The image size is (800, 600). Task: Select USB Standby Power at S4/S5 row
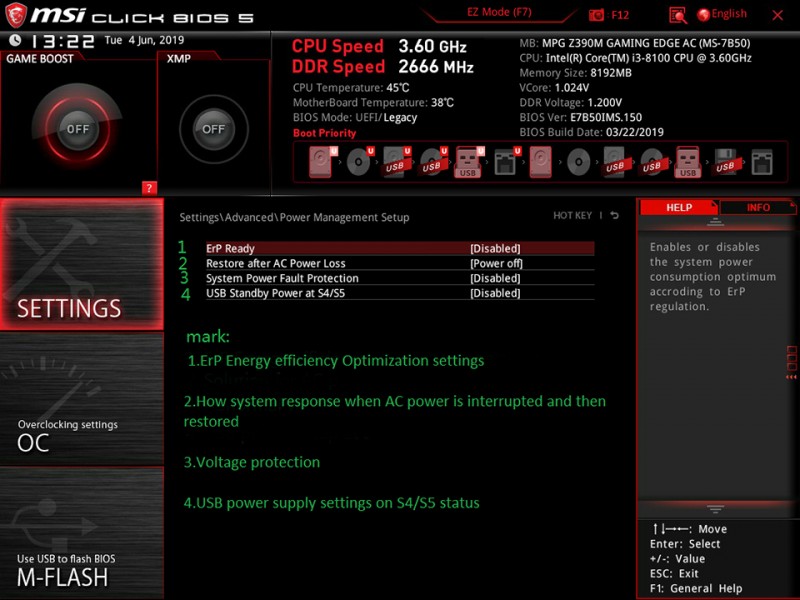click(x=400, y=293)
